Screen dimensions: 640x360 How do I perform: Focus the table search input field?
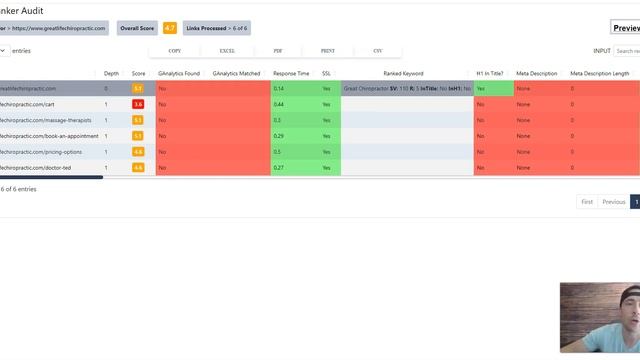coord(627,51)
